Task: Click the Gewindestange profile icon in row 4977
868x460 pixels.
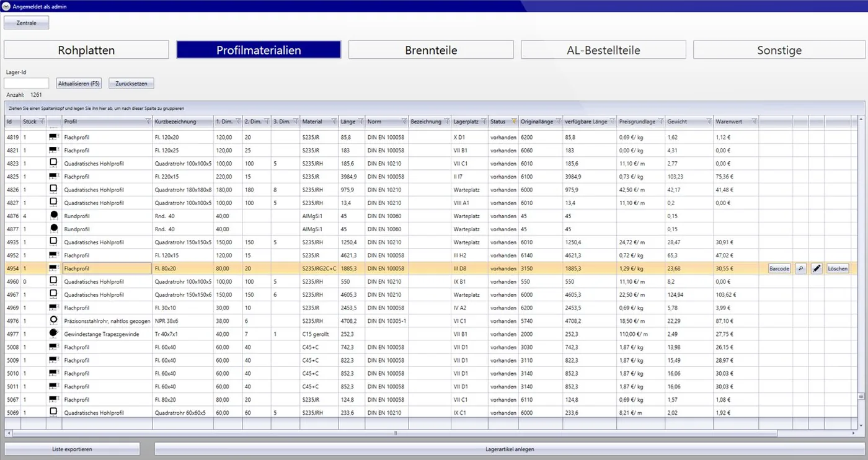Action: pos(53,334)
